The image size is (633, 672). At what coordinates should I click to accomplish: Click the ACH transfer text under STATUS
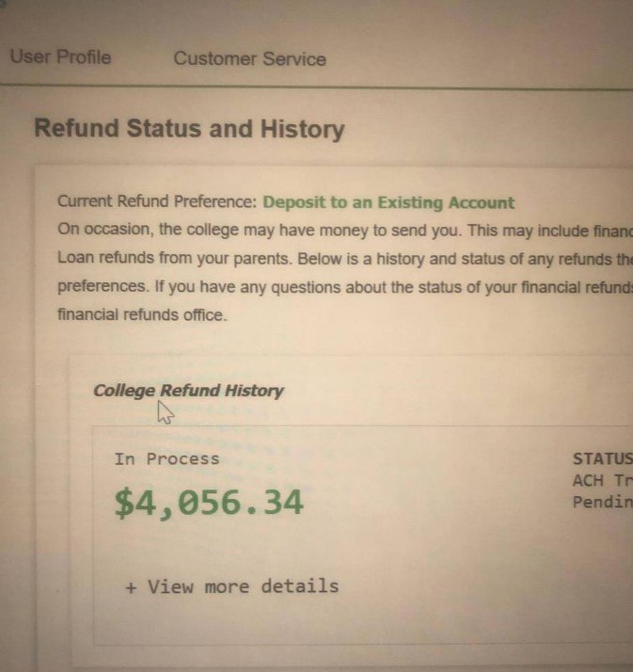point(602,481)
